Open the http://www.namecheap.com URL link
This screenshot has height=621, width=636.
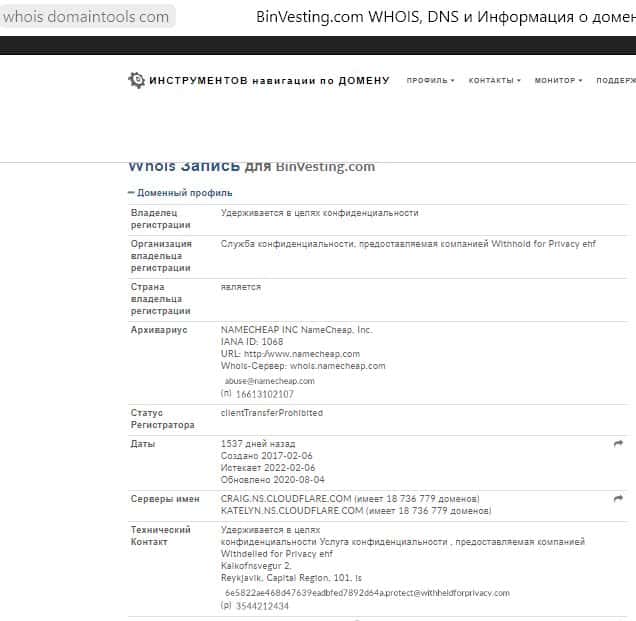[302, 354]
